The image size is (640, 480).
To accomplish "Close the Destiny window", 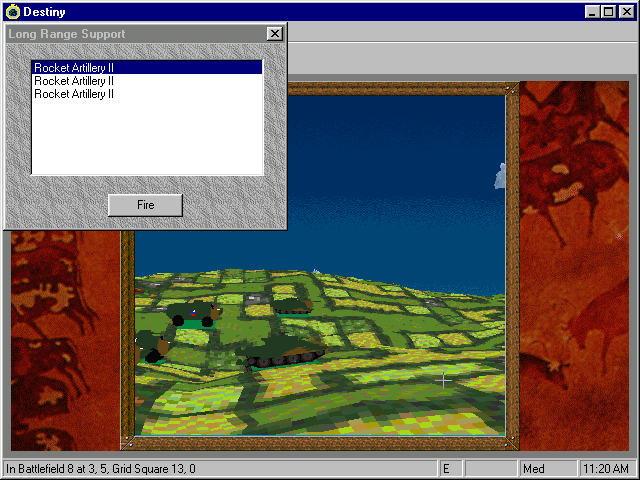I will [627, 11].
